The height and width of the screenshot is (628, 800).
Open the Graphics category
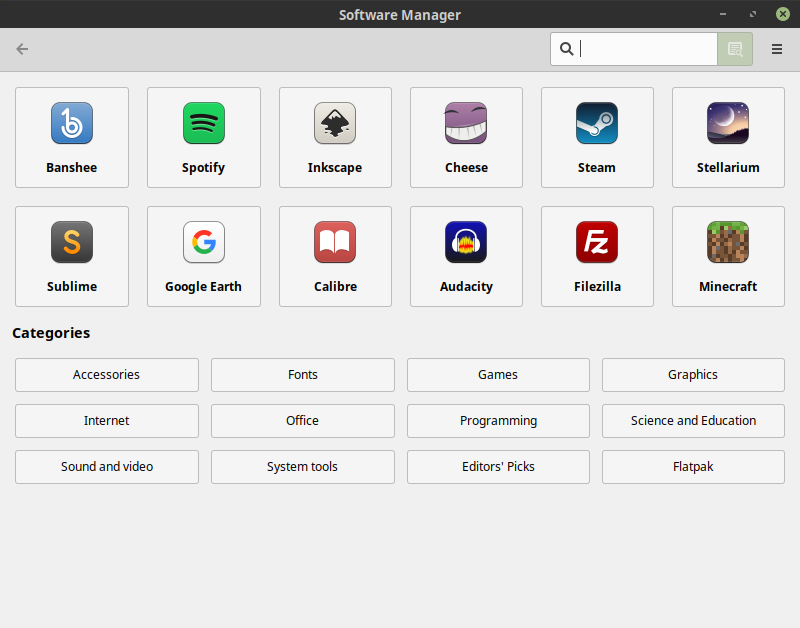point(693,375)
